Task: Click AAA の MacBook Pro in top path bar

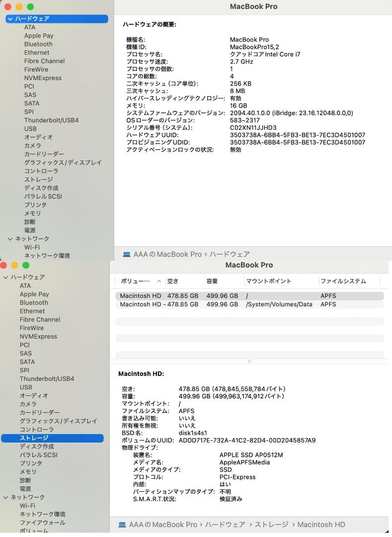Action: pyautogui.click(x=167, y=255)
